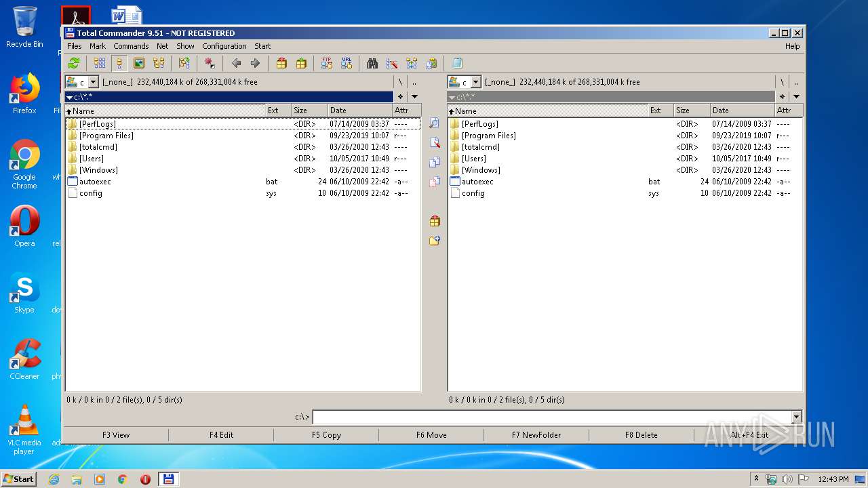
Task: Click the view magnifier icon between panels
Action: pos(435,123)
